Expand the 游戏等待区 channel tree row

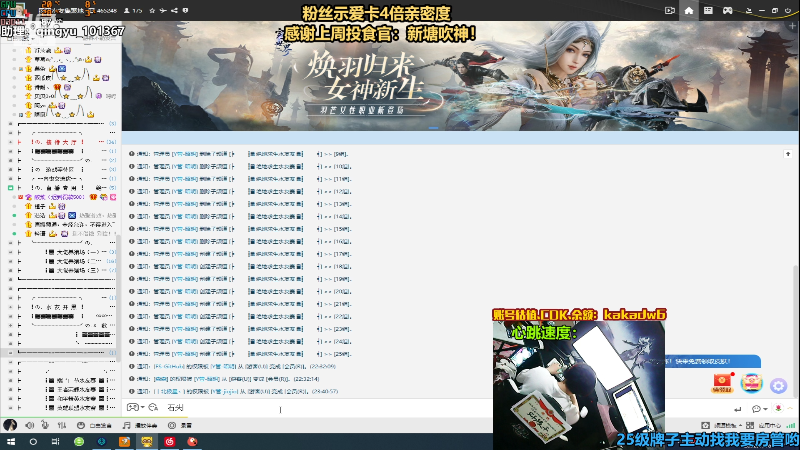[10, 169]
